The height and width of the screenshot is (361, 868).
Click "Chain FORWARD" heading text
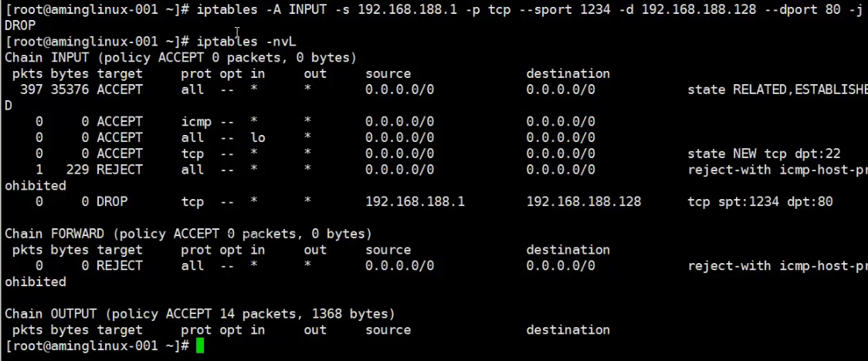click(x=54, y=234)
